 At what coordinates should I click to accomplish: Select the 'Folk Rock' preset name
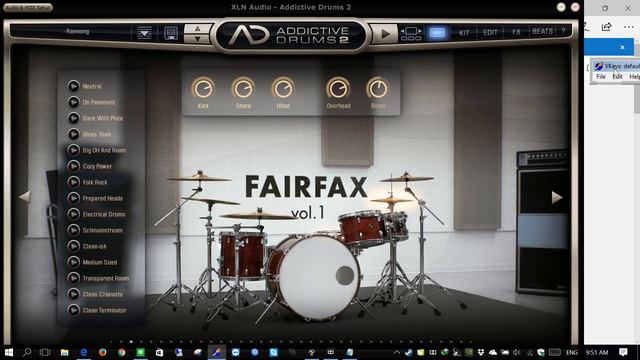pyautogui.click(x=95, y=182)
